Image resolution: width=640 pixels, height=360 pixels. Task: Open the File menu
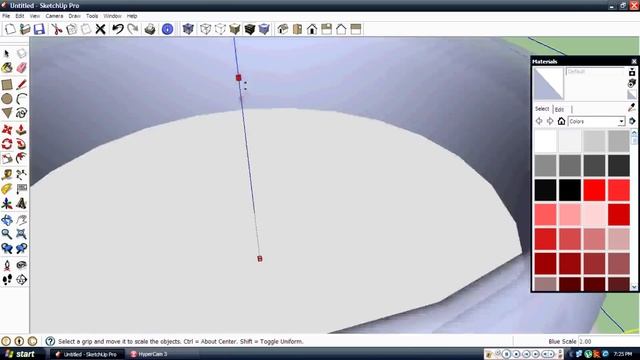pyautogui.click(x=6, y=16)
